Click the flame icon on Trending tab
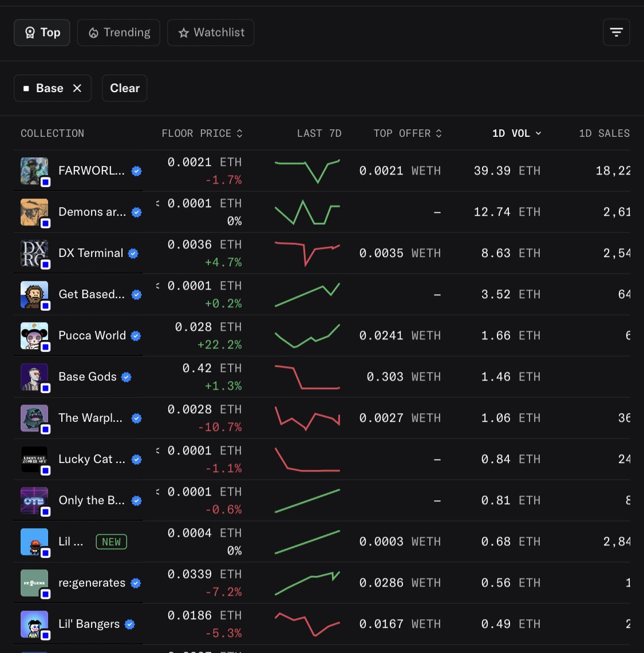The image size is (644, 653). [x=93, y=33]
